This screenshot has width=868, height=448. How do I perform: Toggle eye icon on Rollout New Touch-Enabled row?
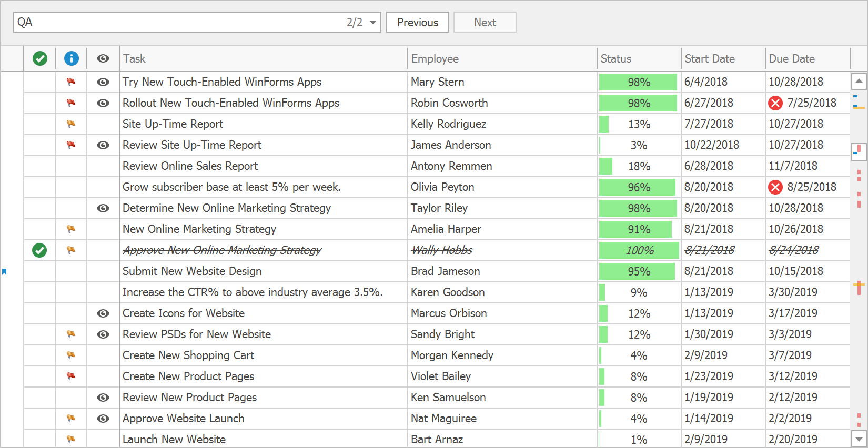(x=103, y=103)
